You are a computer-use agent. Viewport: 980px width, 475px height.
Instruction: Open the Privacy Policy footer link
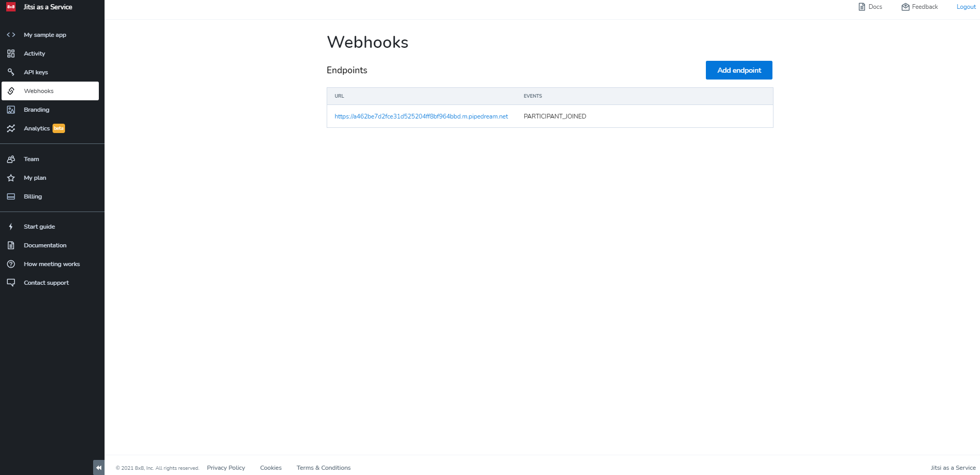pos(226,467)
